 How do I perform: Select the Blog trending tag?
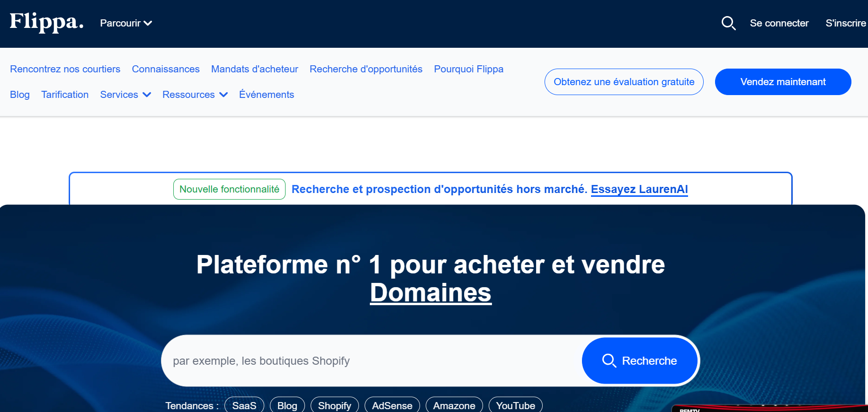tap(287, 405)
